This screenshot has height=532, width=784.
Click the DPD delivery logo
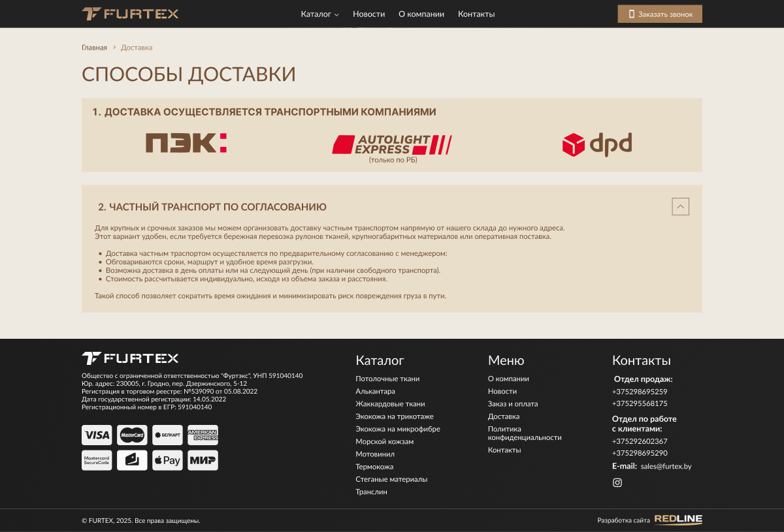coord(596,144)
